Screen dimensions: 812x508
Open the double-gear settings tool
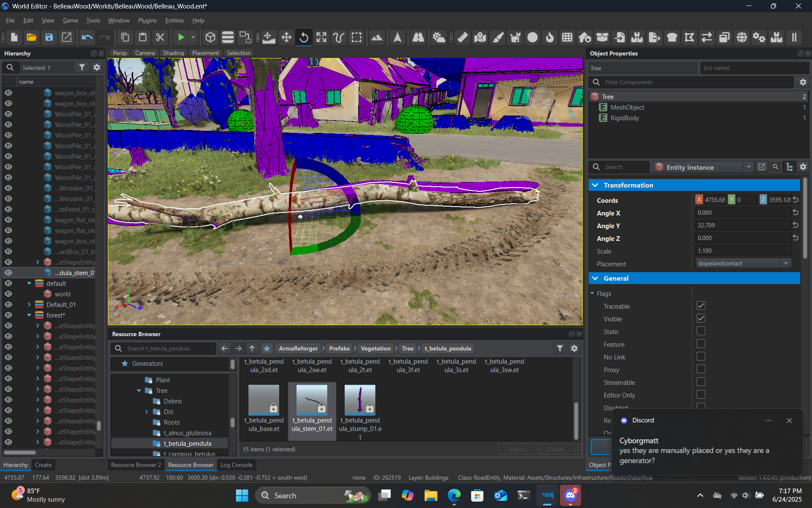[x=759, y=37]
